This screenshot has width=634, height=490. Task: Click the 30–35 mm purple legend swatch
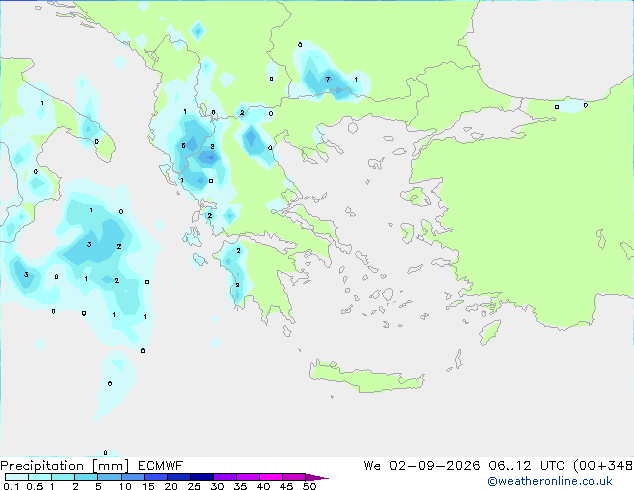(225, 477)
